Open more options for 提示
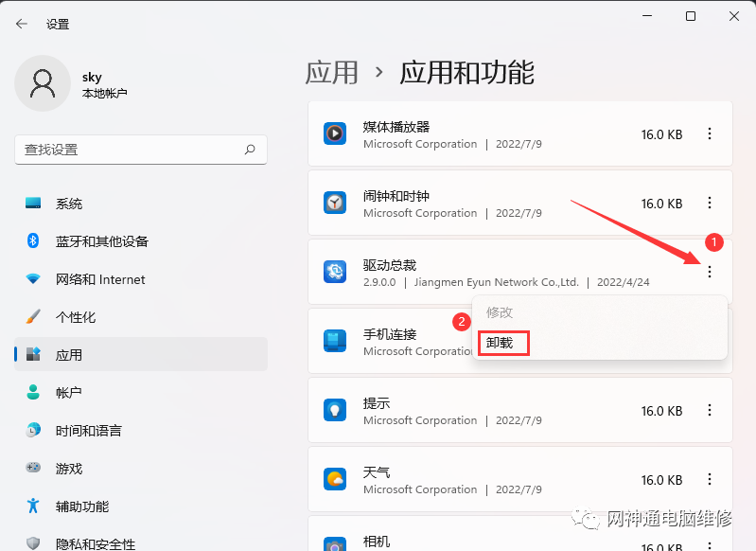This screenshot has width=756, height=551. 710,410
